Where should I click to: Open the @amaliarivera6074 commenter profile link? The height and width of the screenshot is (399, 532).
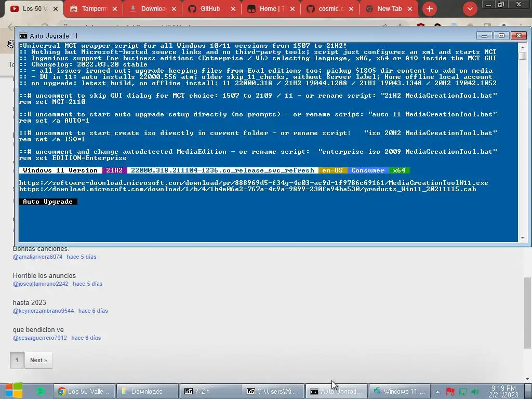point(37,257)
